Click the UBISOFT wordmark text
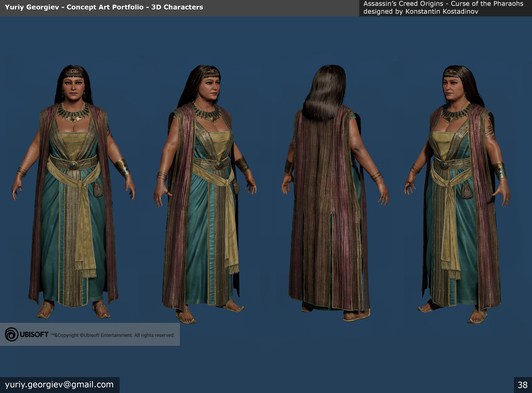This screenshot has width=532, height=393. 34,335
